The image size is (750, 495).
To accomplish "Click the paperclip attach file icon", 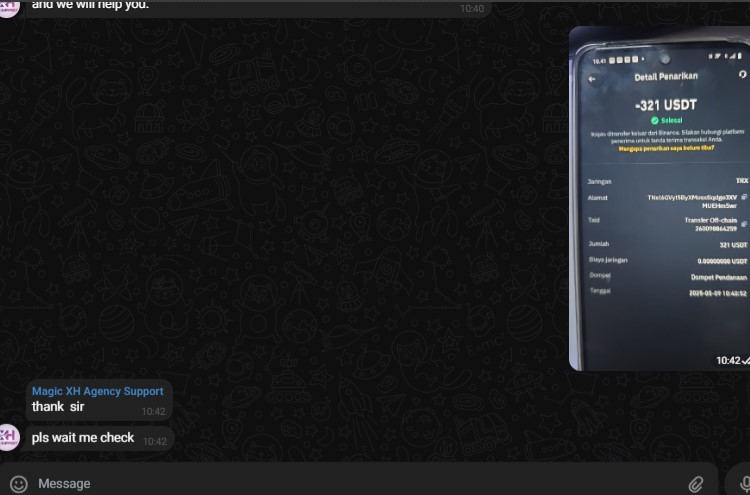I will pyautogui.click(x=696, y=484).
